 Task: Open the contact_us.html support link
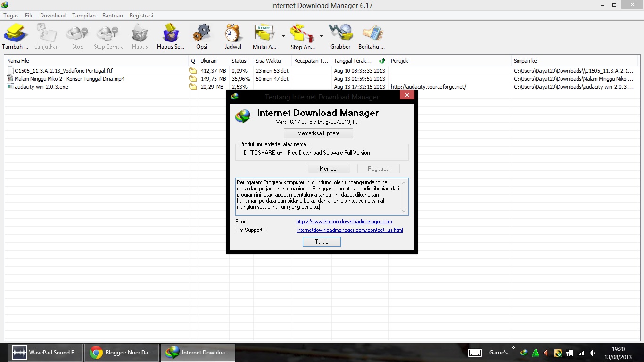(349, 230)
